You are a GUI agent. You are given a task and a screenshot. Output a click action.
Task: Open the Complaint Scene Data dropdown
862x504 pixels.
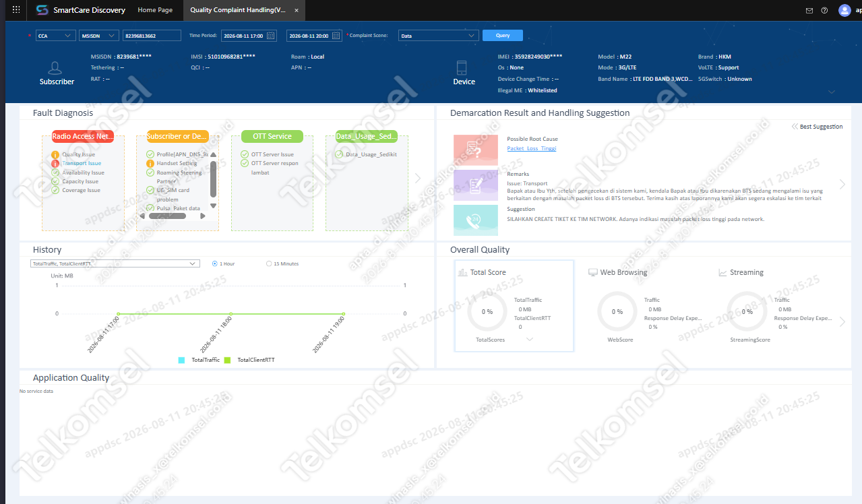pos(438,36)
